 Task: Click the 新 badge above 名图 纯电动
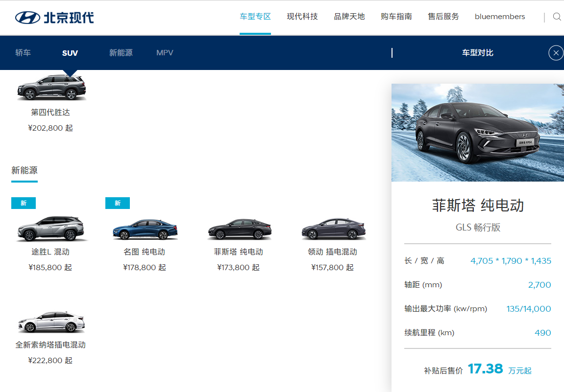pos(118,203)
